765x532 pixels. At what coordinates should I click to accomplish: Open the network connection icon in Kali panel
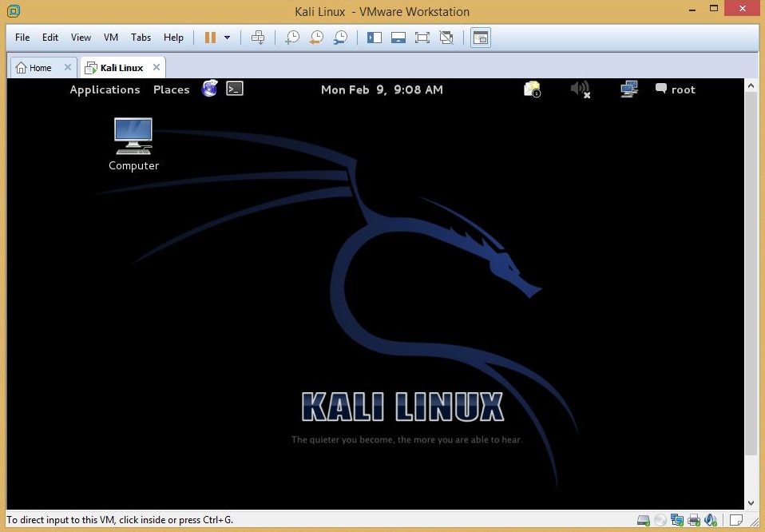tap(629, 89)
